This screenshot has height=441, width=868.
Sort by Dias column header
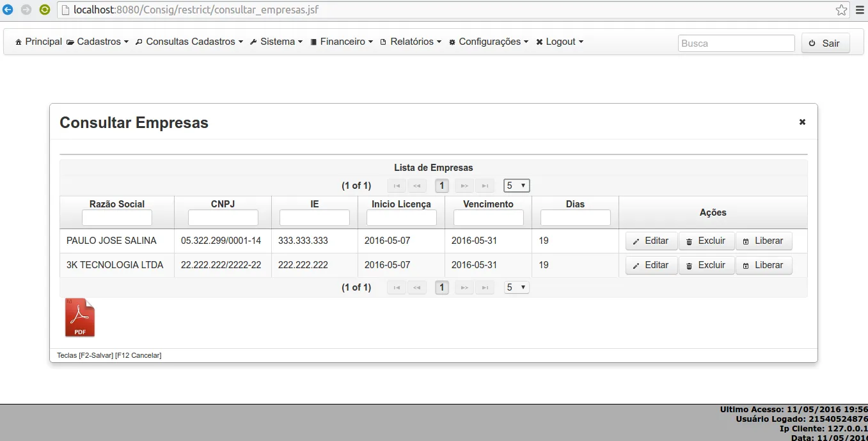tap(576, 204)
